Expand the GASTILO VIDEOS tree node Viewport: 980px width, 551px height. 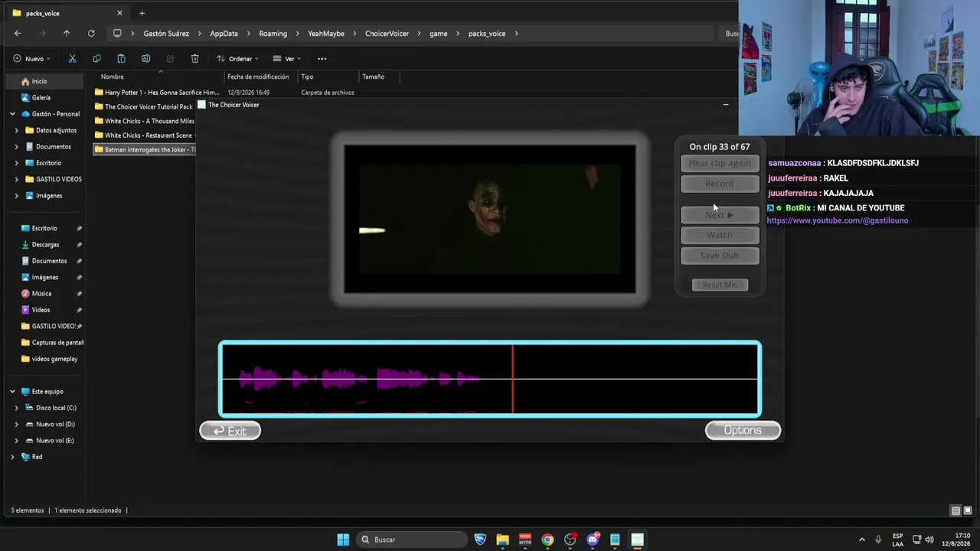pos(17,179)
